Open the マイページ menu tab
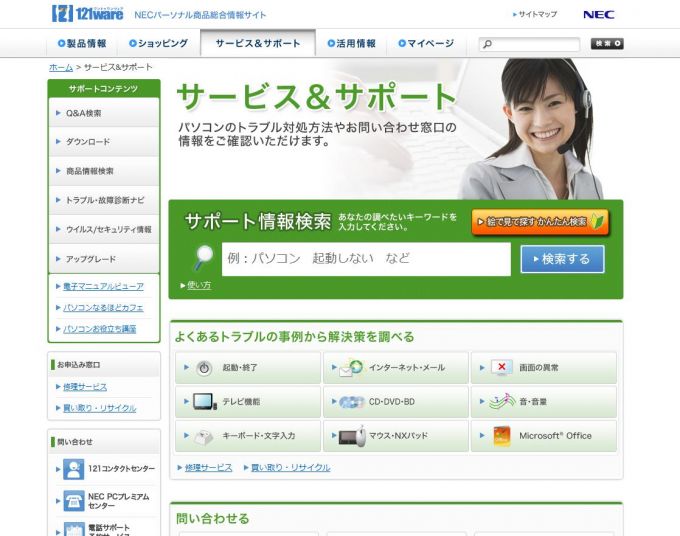This screenshot has width=680, height=536. click(x=426, y=43)
